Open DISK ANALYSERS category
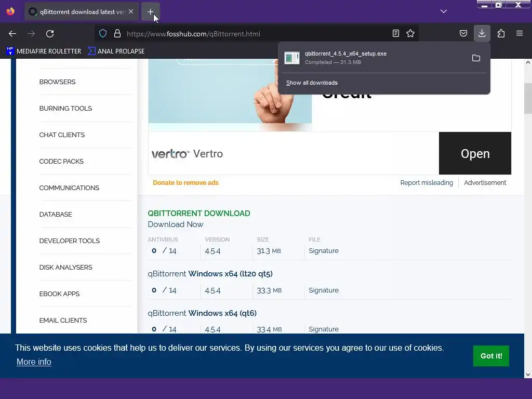Viewport: 532px width, 399px height. (x=65, y=267)
